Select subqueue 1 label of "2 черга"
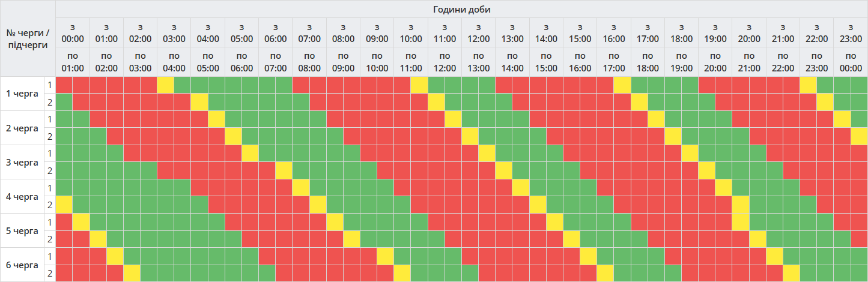The height and width of the screenshot is (282, 868). (49, 119)
